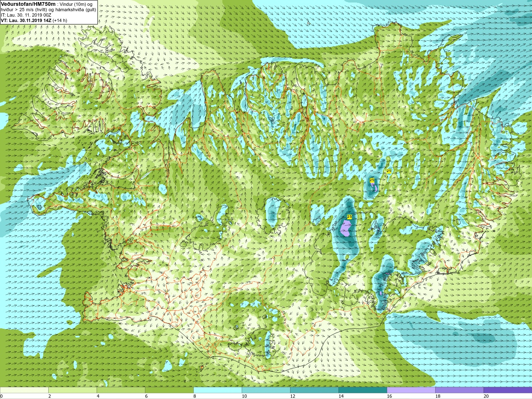Select the "Vindur (10m) og" header text

click(76, 4)
